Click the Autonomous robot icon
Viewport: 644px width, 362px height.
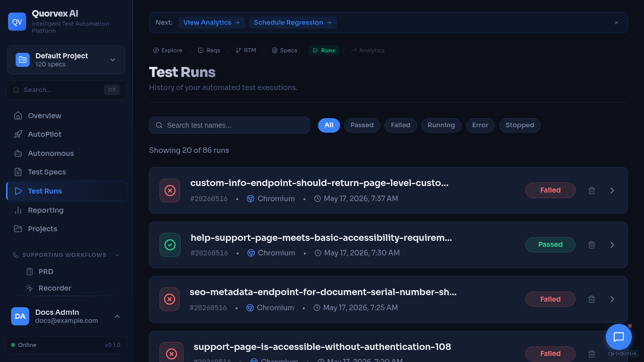tap(18, 153)
